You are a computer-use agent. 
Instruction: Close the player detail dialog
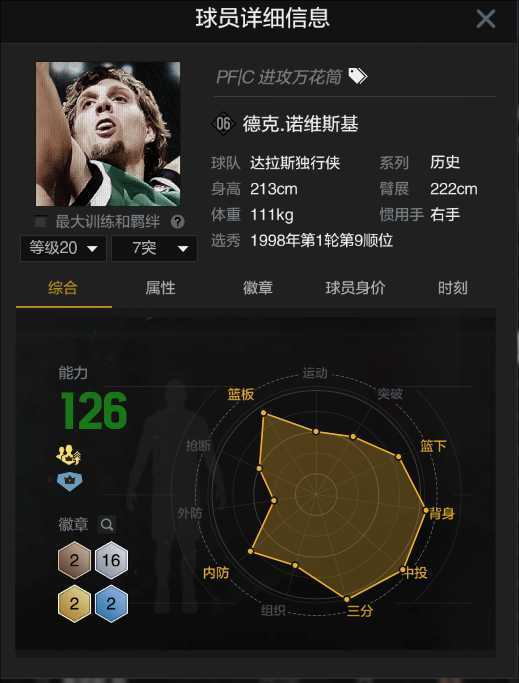coord(486,19)
